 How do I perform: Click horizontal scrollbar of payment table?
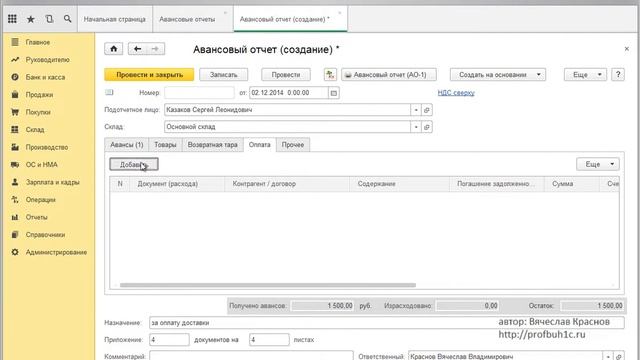[x=268, y=285]
